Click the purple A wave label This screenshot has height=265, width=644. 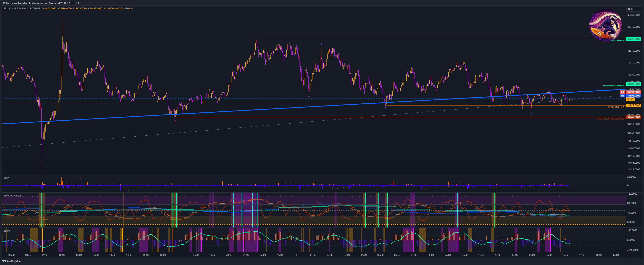click(309, 96)
